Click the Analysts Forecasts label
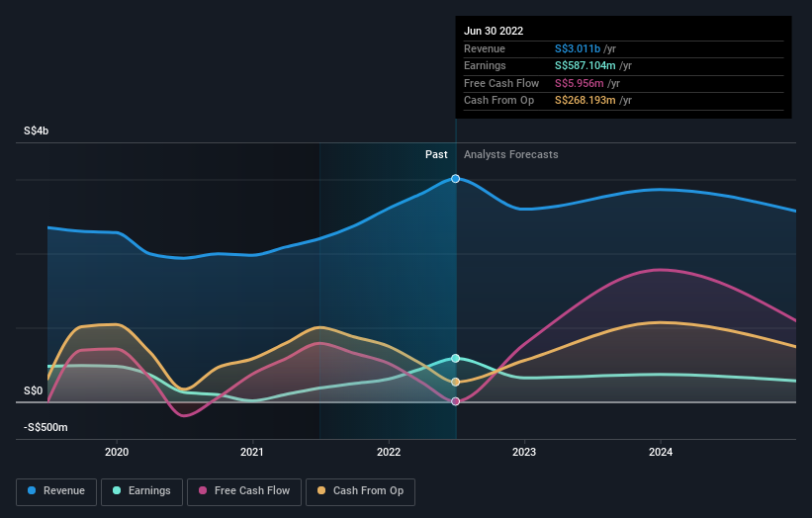This screenshot has width=812, height=518. (511, 154)
